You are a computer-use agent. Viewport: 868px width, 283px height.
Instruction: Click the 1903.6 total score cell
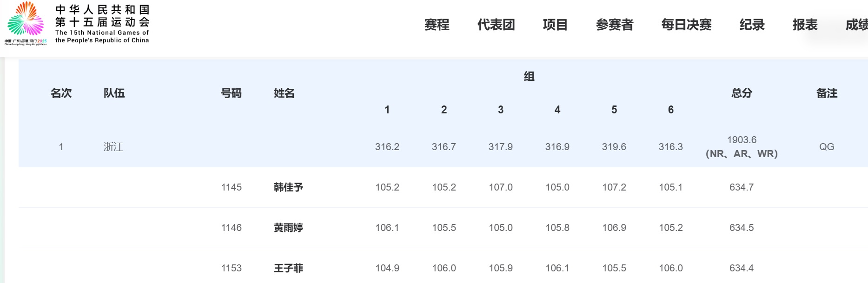coord(742,140)
